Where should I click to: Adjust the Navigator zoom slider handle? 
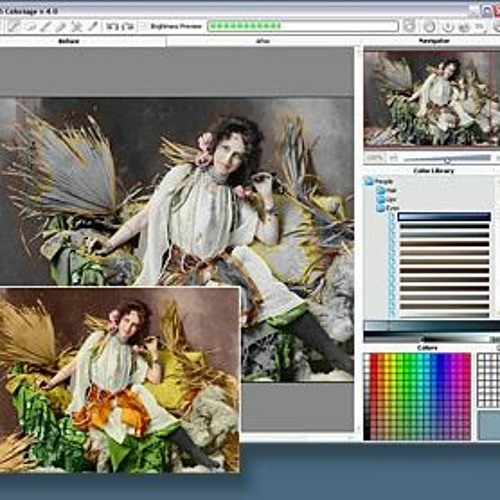[x=447, y=160]
